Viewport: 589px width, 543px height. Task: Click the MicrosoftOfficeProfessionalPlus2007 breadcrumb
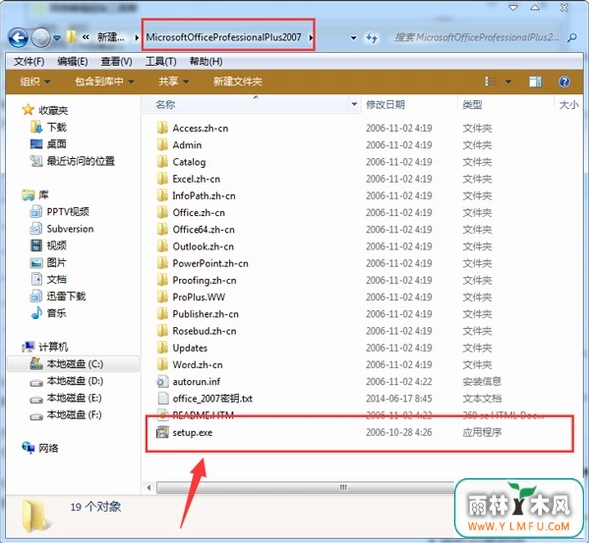[x=224, y=37]
